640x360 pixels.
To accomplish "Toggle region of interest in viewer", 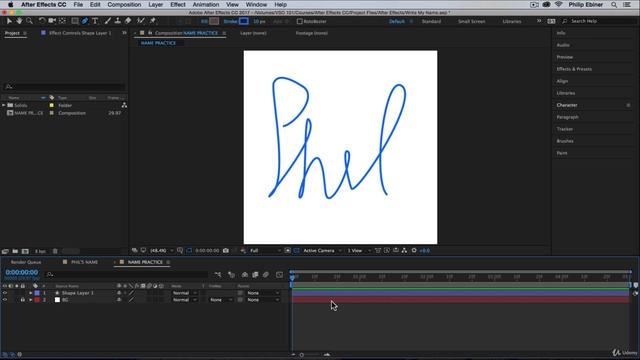I will tap(288, 250).
